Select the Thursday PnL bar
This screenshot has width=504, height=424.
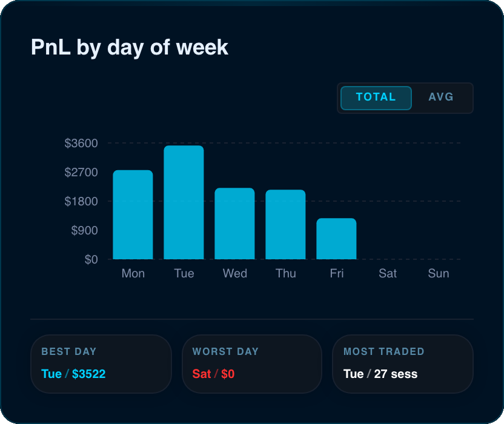[285, 224]
